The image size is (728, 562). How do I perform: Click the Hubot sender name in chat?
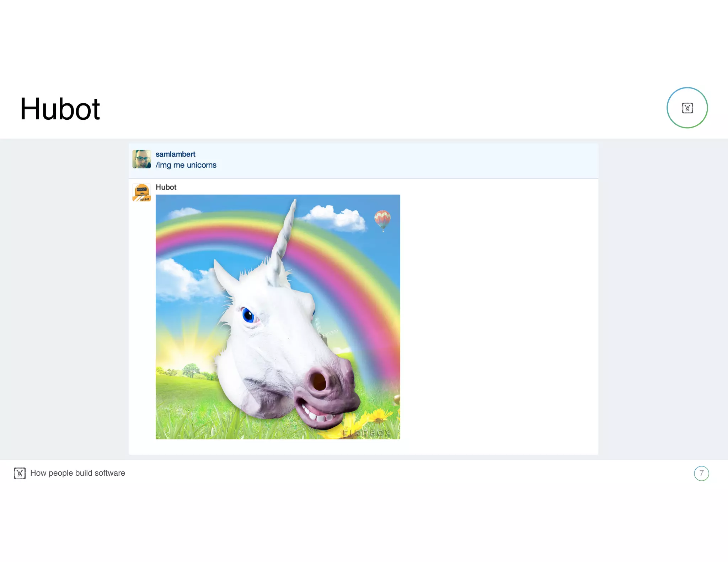tap(166, 187)
